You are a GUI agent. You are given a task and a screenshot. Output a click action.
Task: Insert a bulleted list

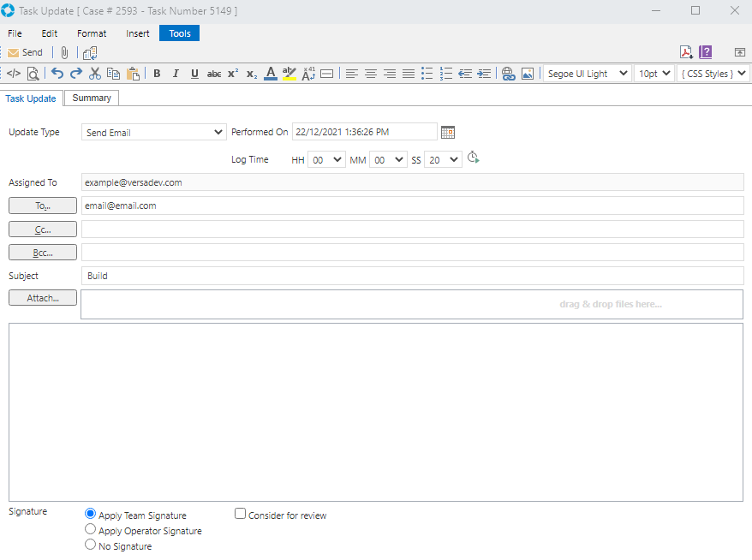click(x=427, y=73)
